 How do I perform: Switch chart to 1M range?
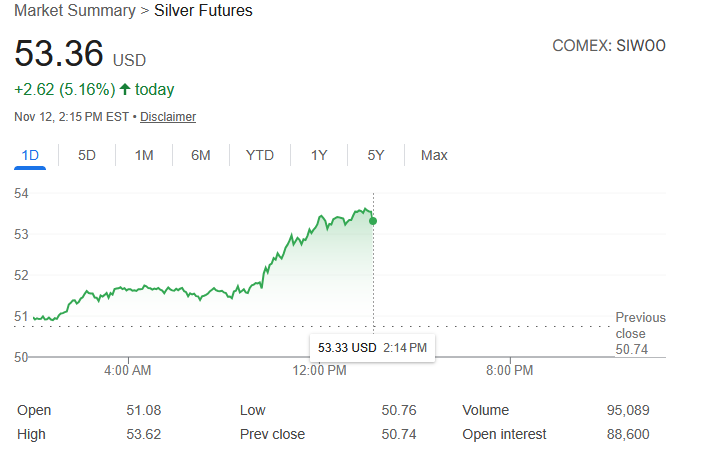pyautogui.click(x=144, y=155)
